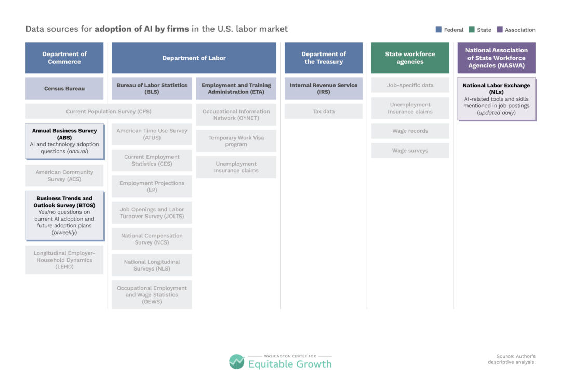Select the Department of the Treasury header

click(x=324, y=58)
